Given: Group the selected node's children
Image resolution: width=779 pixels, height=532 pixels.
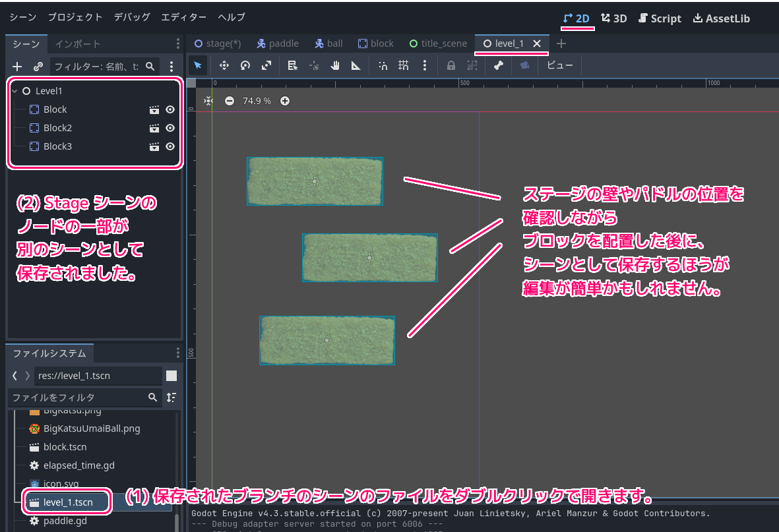Looking at the screenshot, I should [472, 65].
